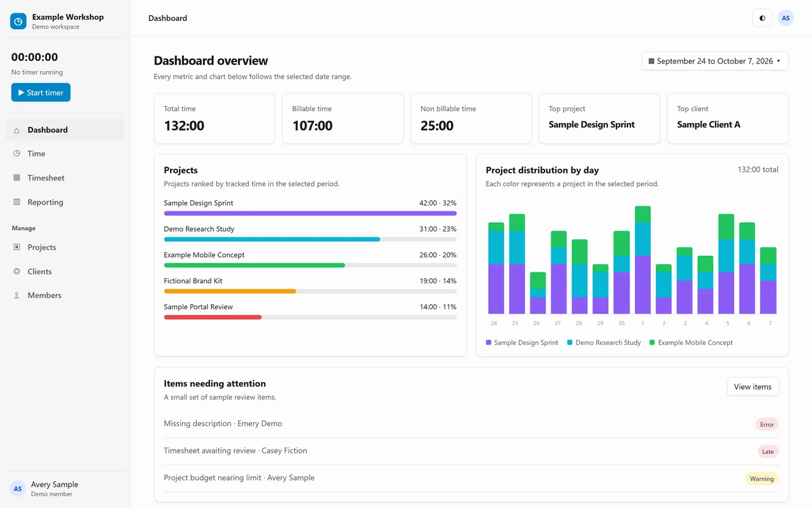Click the Non billable time 25:00 card
812x508 pixels.
pyautogui.click(x=471, y=119)
